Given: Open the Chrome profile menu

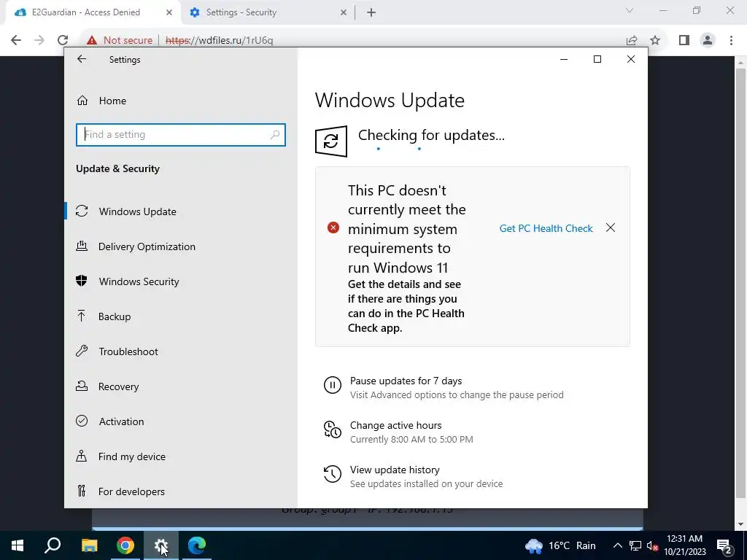Looking at the screenshot, I should 708,40.
